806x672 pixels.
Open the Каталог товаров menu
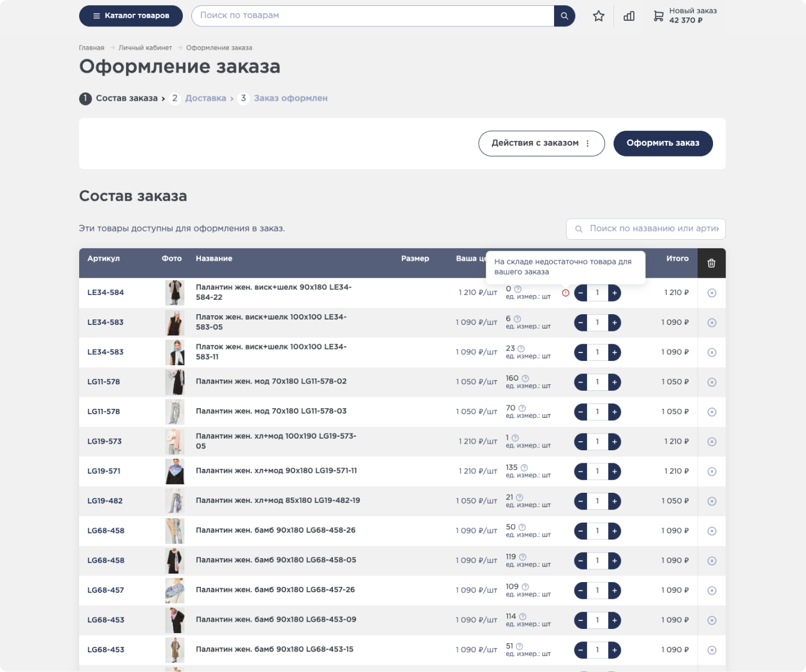point(131,16)
